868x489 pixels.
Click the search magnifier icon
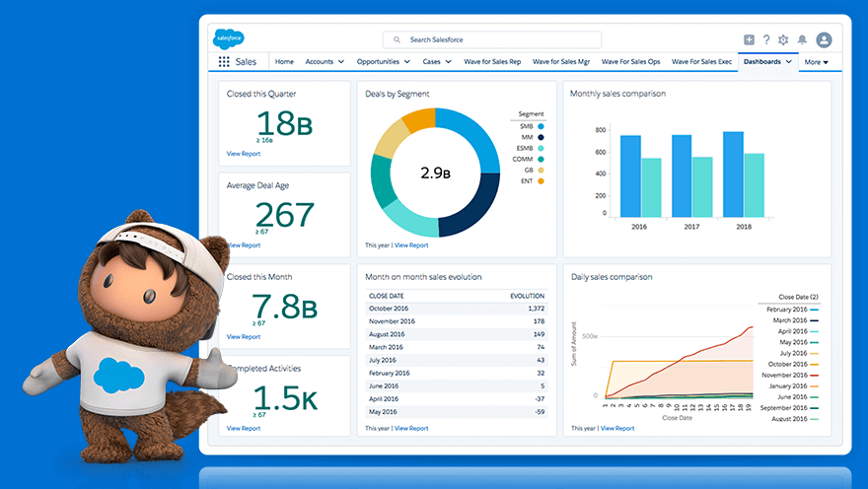coord(397,39)
